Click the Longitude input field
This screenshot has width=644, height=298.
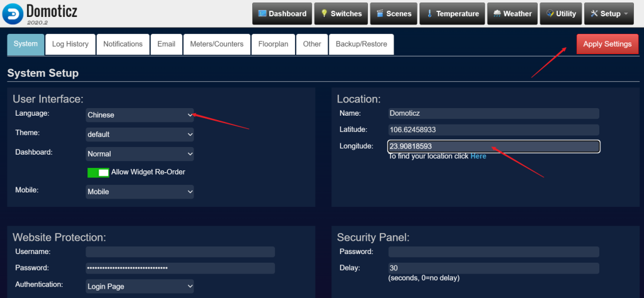point(494,146)
